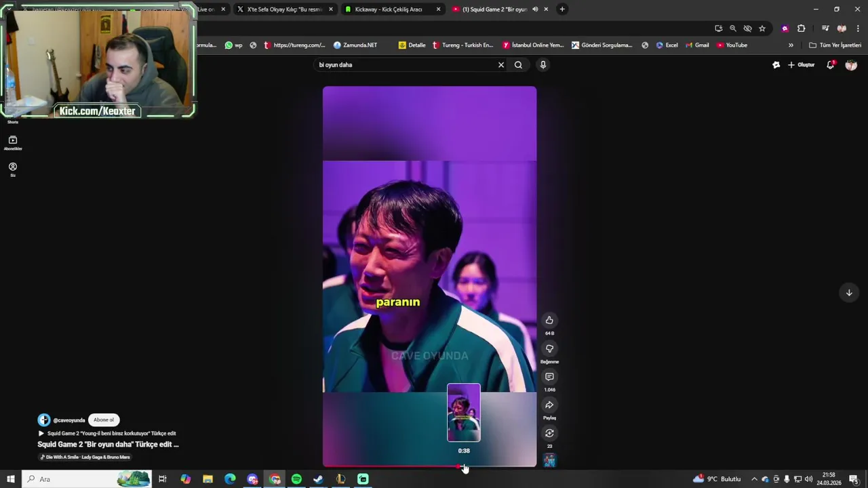Clear the 'bi oyun daha' search text
The height and width of the screenshot is (488, 868).
(501, 65)
